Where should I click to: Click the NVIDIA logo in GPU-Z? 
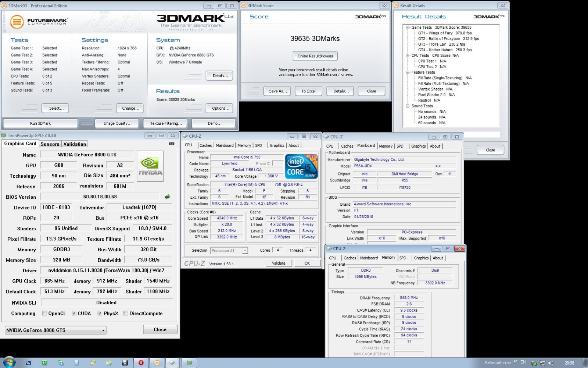[150, 166]
